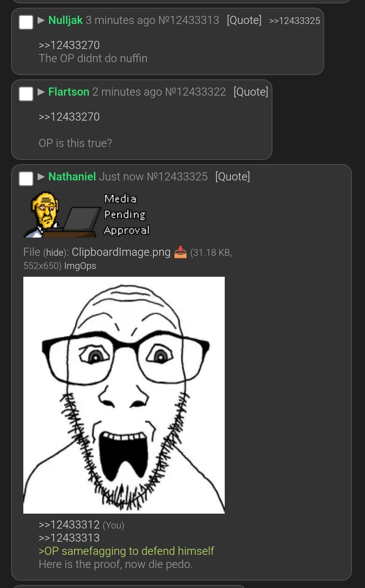Open the >>12433270 reply link in Nulljak's post
Image resolution: width=365 pixels, height=588 pixels.
(69, 45)
